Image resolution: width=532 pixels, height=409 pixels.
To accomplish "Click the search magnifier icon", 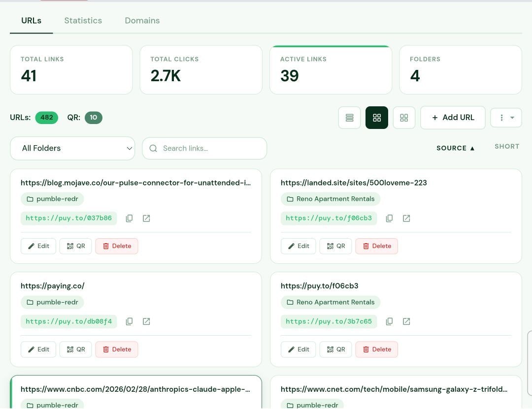I will 153,148.
